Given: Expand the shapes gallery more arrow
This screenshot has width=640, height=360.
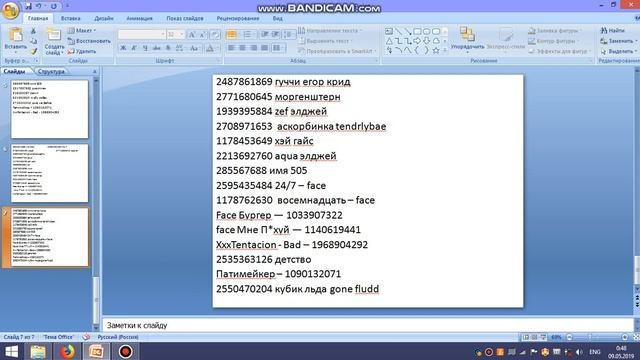Looking at the screenshot, I should 445,51.
